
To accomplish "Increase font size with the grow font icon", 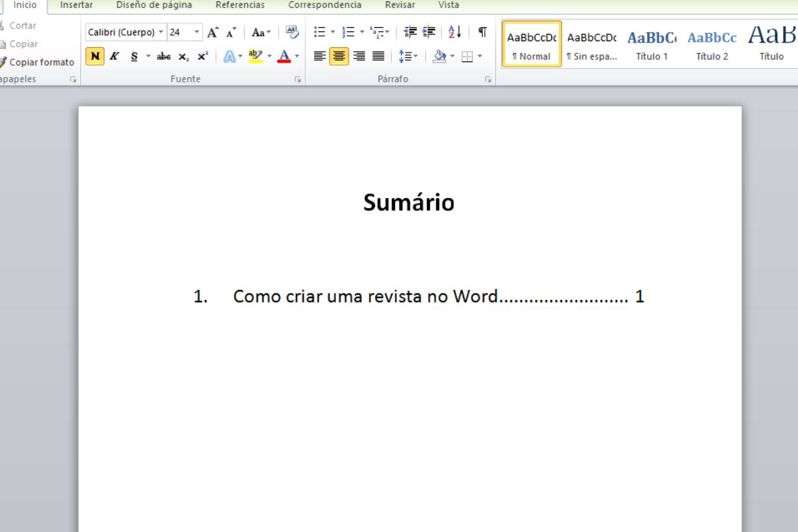I will [213, 32].
